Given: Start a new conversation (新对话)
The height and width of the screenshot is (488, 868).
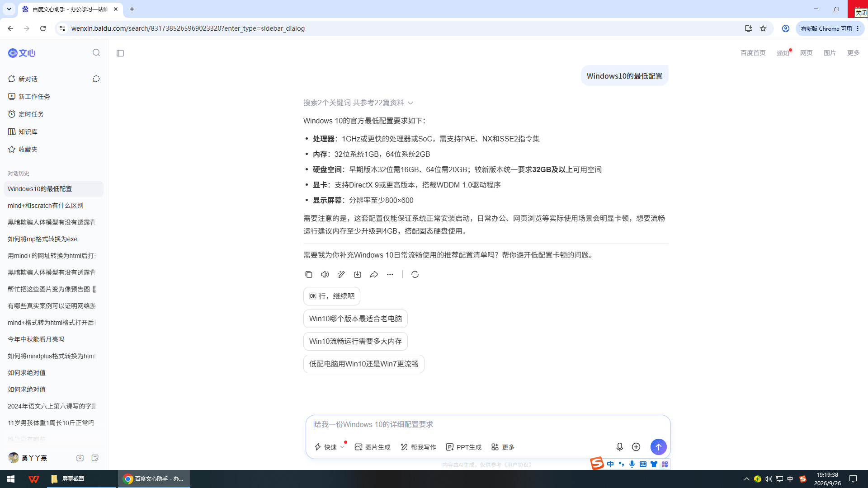Looking at the screenshot, I should point(23,79).
